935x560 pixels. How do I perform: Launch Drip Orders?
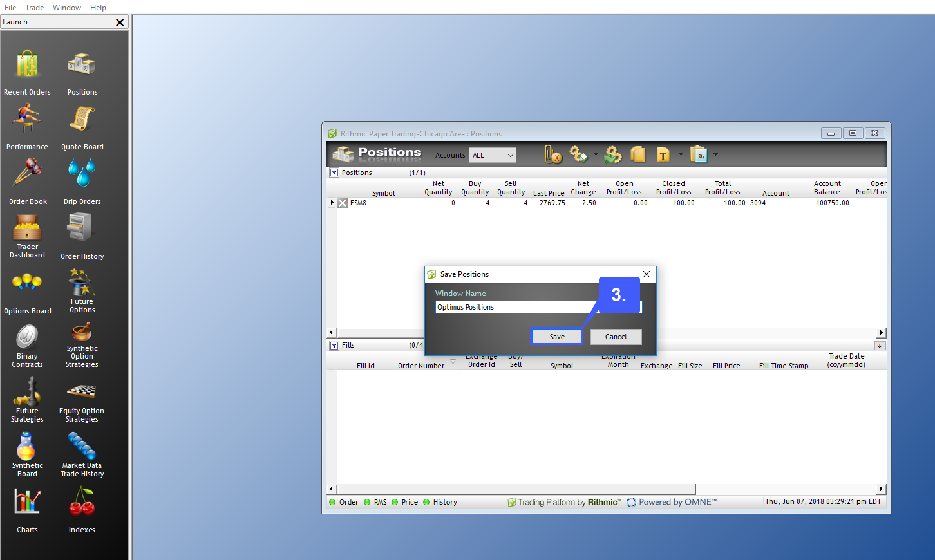click(x=82, y=182)
